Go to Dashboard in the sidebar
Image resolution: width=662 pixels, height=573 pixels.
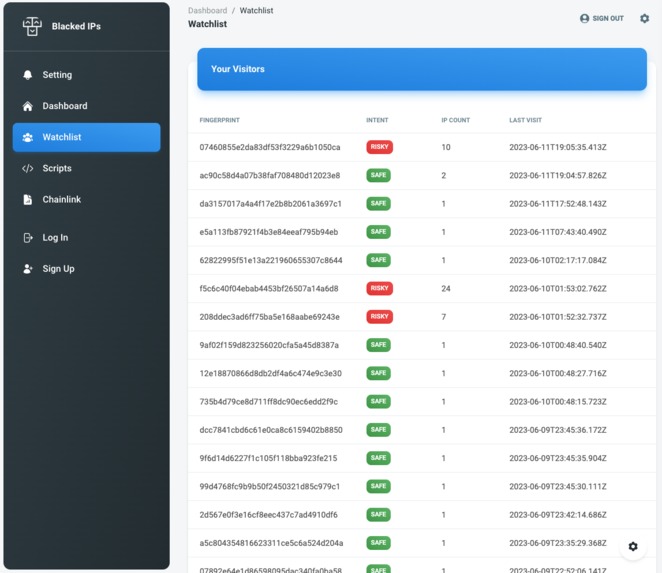87,106
